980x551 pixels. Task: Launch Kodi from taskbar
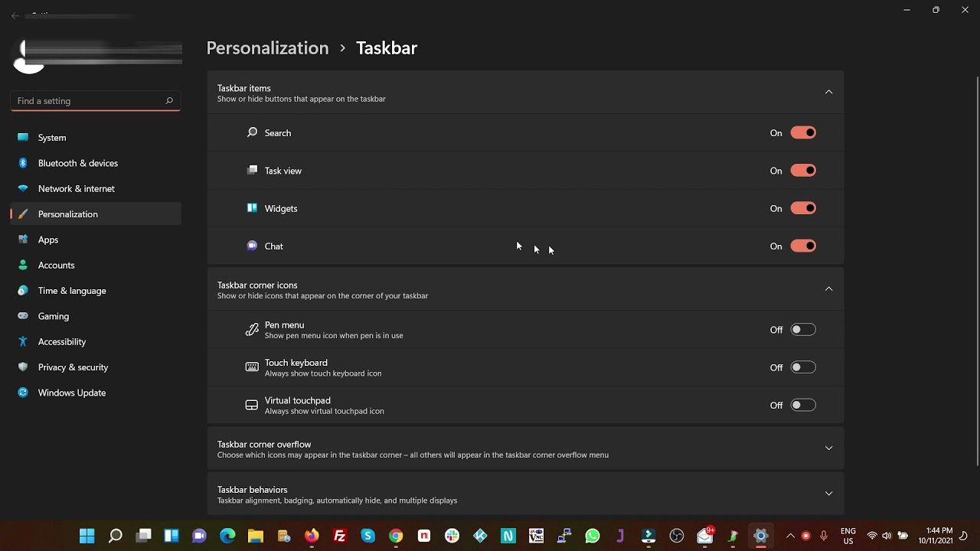[480, 536]
